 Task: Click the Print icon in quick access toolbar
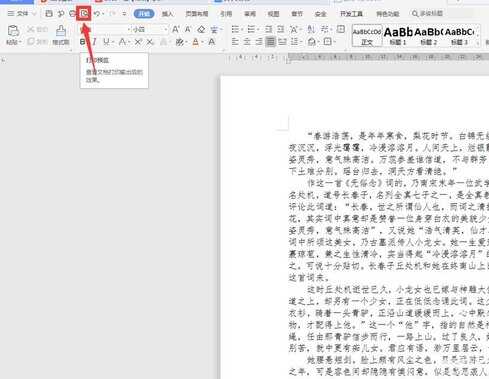72,14
